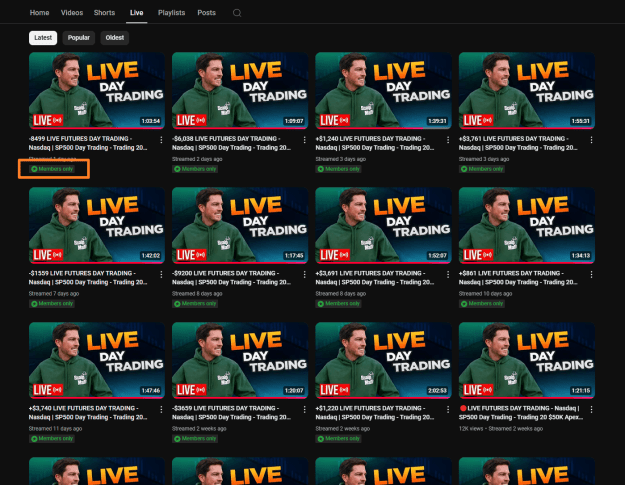Open three-dot menu for +$3,761 stream
625x485 pixels.
click(592, 140)
